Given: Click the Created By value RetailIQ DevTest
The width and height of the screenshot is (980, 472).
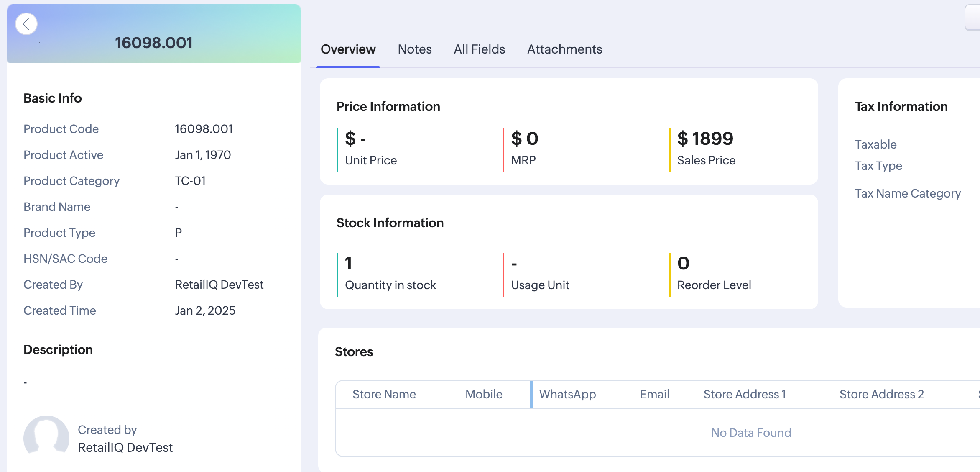Looking at the screenshot, I should (x=219, y=285).
